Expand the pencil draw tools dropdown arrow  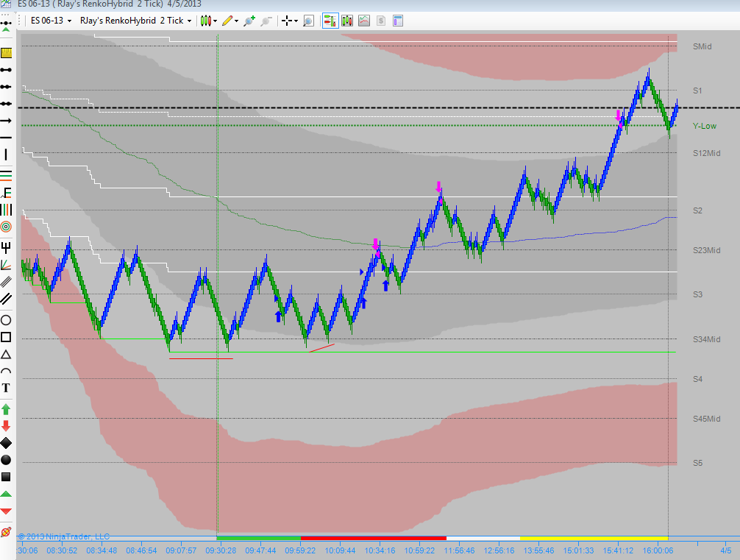236,21
